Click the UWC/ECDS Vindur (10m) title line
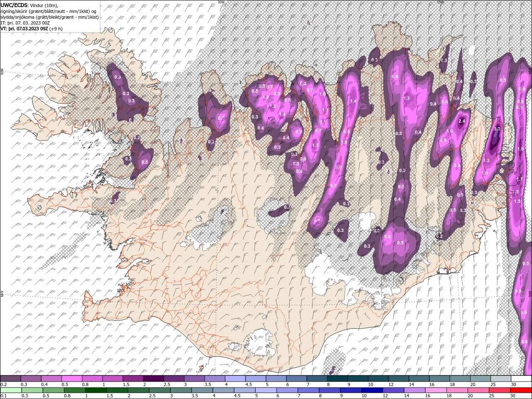Image resolution: width=532 pixels, height=399 pixels. point(30,5)
